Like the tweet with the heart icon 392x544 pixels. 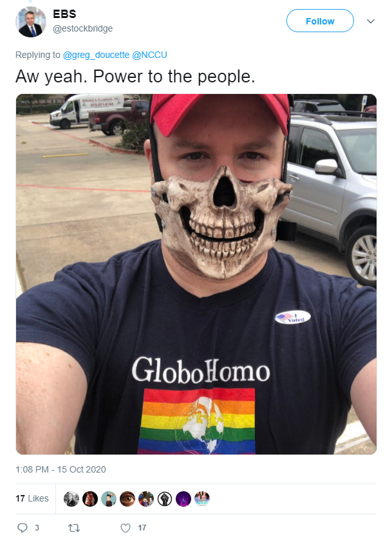(126, 528)
